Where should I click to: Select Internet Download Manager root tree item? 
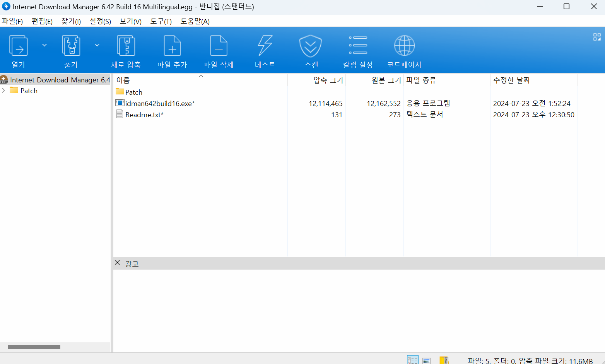click(x=60, y=80)
